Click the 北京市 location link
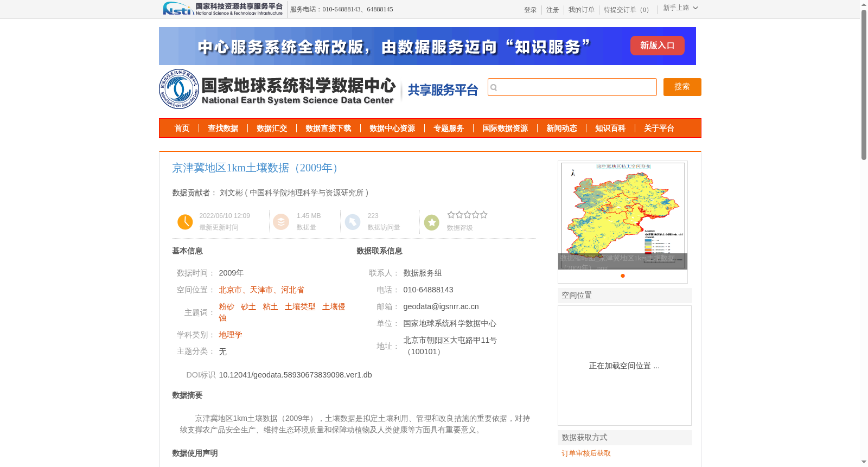Screen dimensions: 868x467 tap(230, 290)
